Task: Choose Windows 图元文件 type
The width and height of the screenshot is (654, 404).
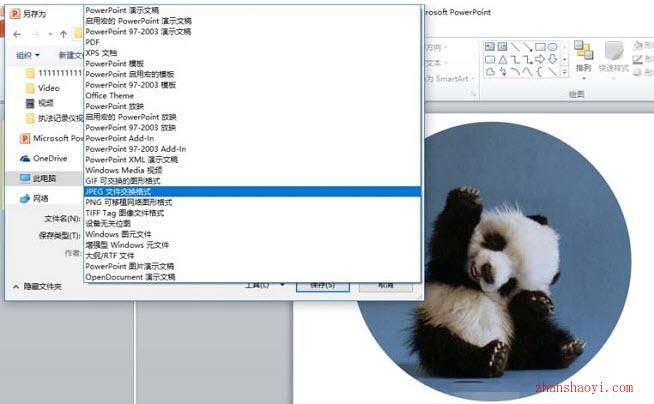Action: click(252, 234)
